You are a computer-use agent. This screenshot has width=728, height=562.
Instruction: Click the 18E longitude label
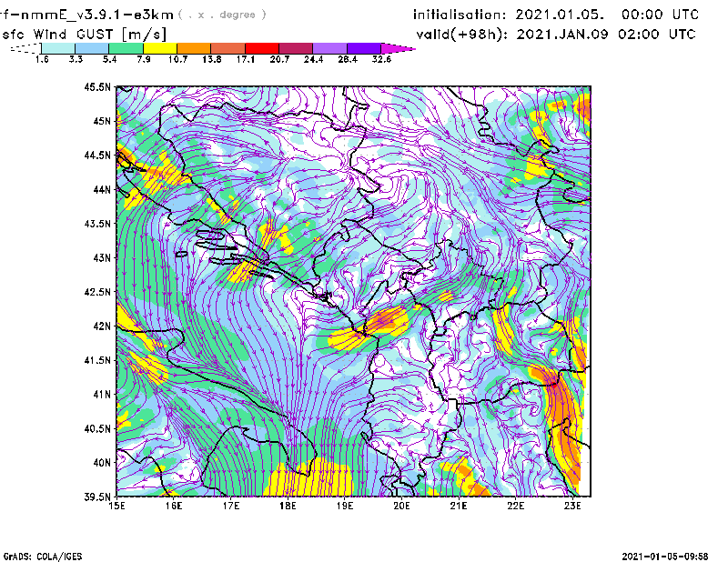pyautogui.click(x=288, y=506)
